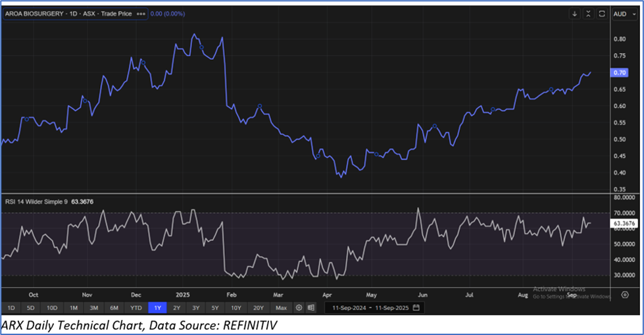Select the 1M range tab
This screenshot has height=335, width=644.
[x=73, y=308]
